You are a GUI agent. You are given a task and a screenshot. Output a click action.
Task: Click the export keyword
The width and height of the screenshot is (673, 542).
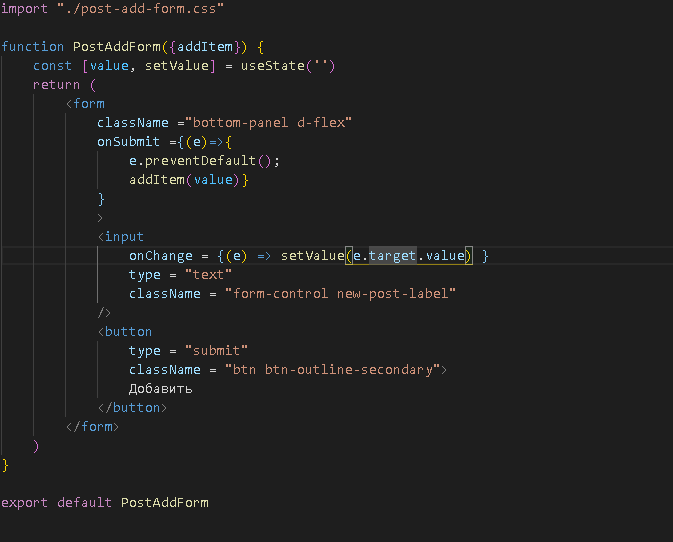click(x=24, y=503)
